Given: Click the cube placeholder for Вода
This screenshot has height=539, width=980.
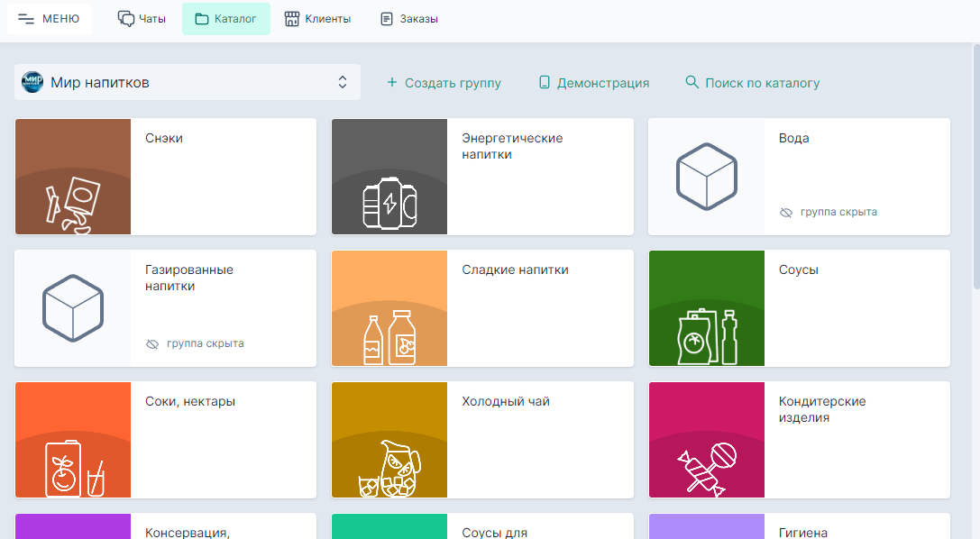Looking at the screenshot, I should click(x=707, y=176).
